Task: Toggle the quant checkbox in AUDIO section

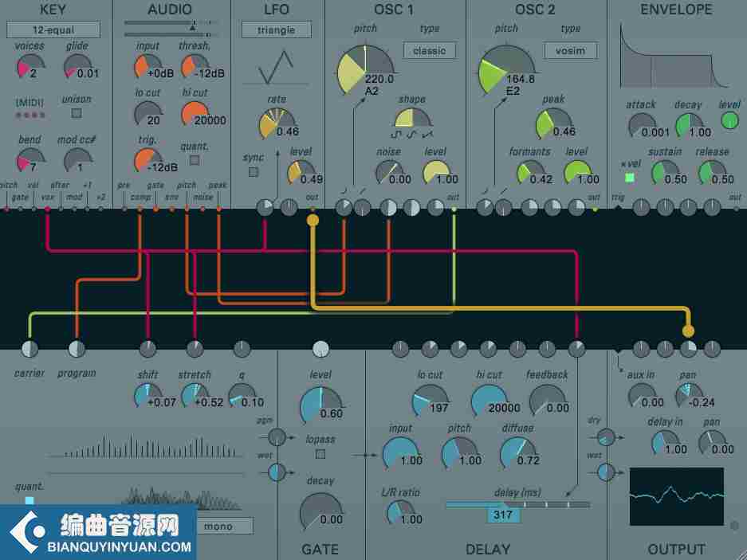Action: pyautogui.click(x=195, y=160)
